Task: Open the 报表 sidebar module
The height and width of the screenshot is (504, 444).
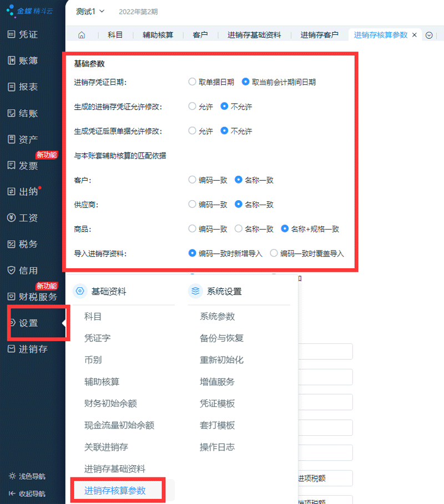Action: point(23,87)
